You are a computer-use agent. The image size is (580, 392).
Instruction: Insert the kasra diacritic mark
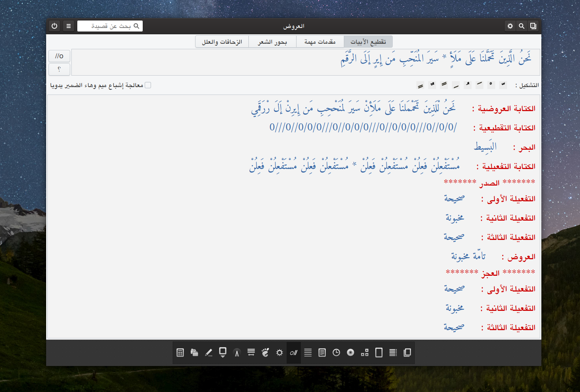tap(456, 85)
